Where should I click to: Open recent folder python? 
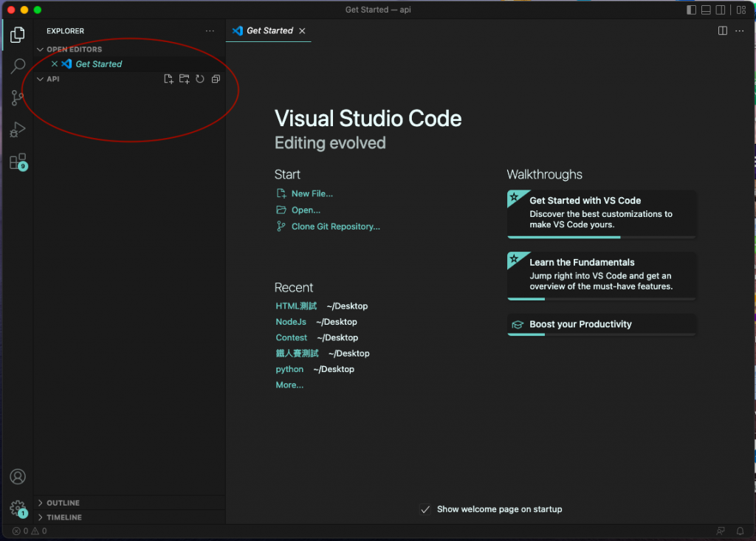click(289, 369)
